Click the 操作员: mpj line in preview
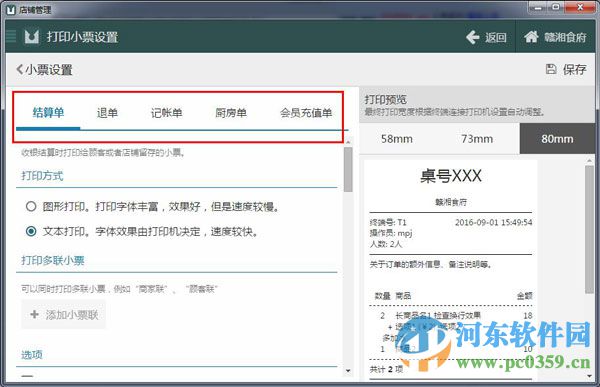600x387 pixels. 391,233
